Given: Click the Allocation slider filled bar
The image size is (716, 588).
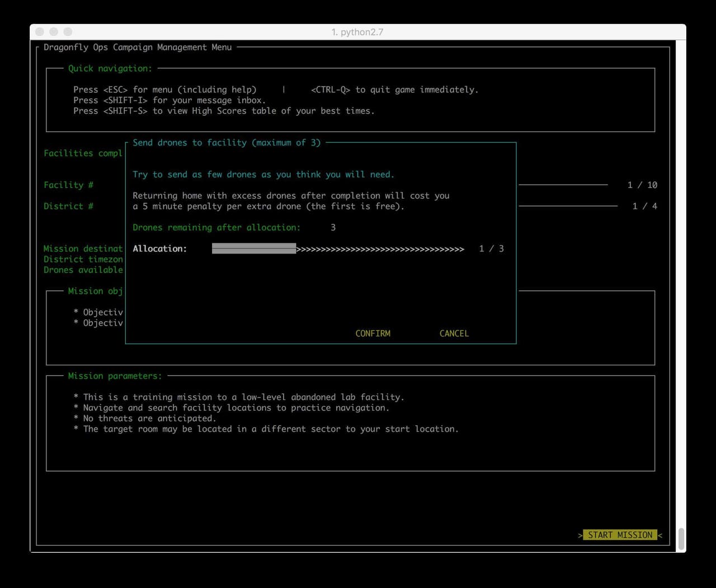Looking at the screenshot, I should point(254,248).
